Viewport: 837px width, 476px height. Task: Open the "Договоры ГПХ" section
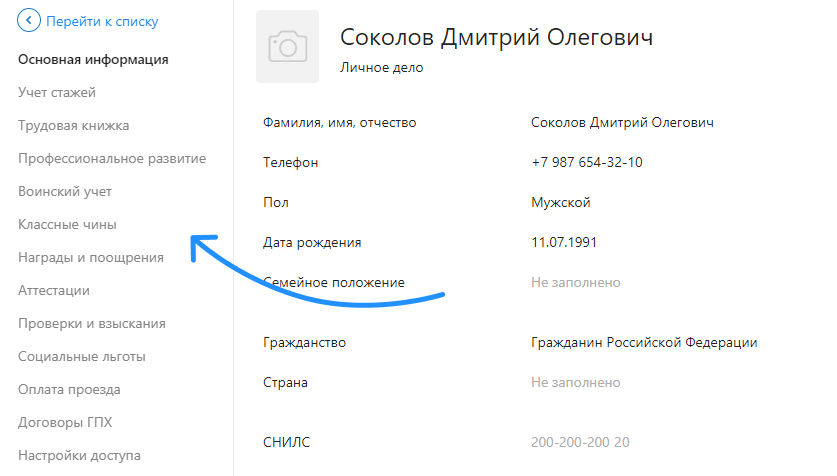point(65,423)
